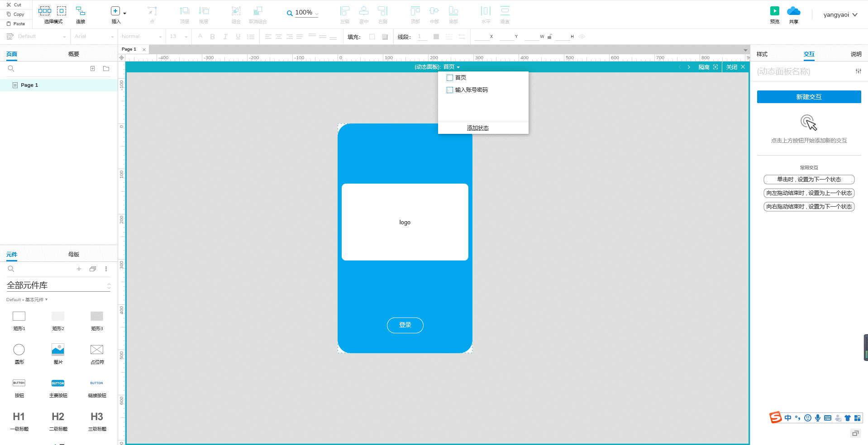The image size is (868, 445).
Task: Click the fill color swatch
Action: (372, 37)
